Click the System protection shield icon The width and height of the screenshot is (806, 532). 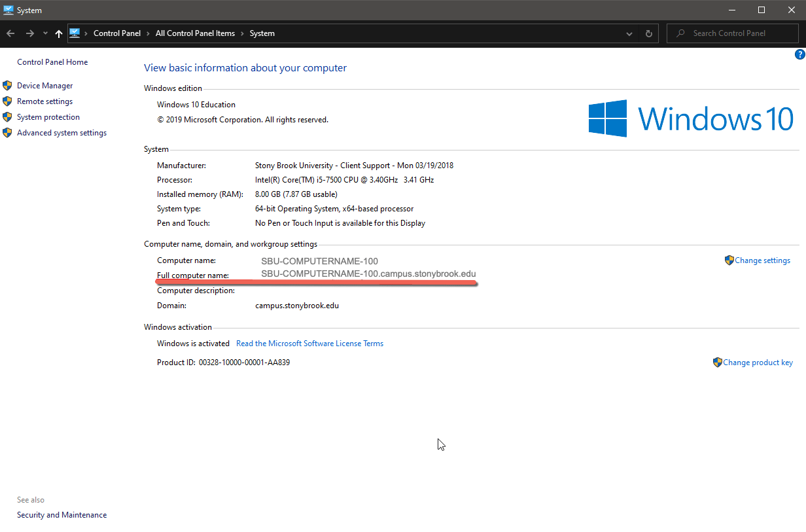pos(7,116)
